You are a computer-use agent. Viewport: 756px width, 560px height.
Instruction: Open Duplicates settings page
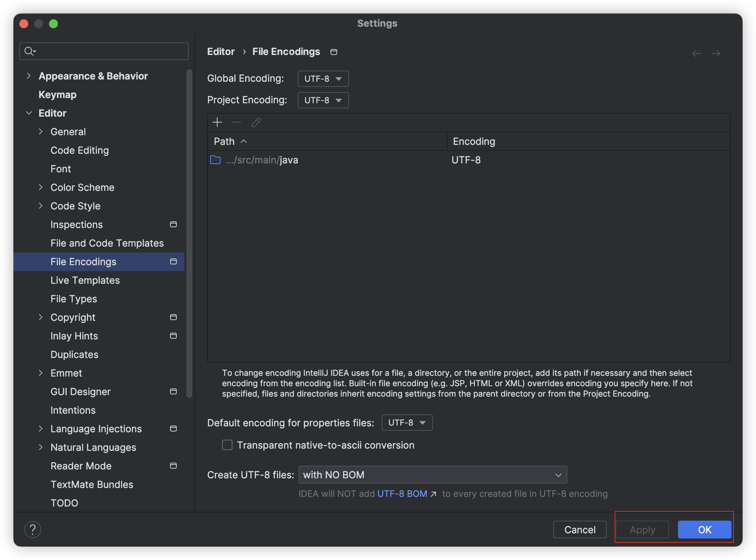click(x=74, y=355)
